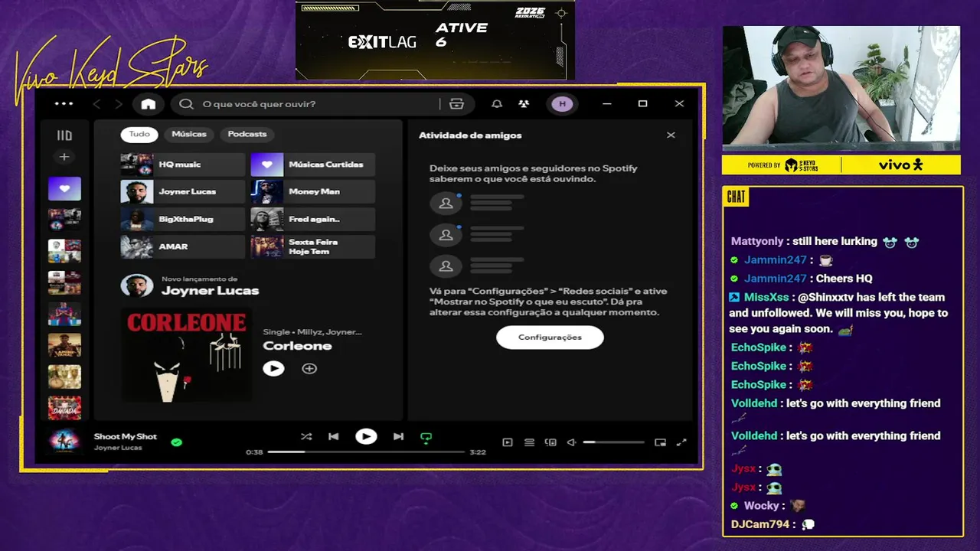Open Connect to a device icon

click(x=550, y=442)
